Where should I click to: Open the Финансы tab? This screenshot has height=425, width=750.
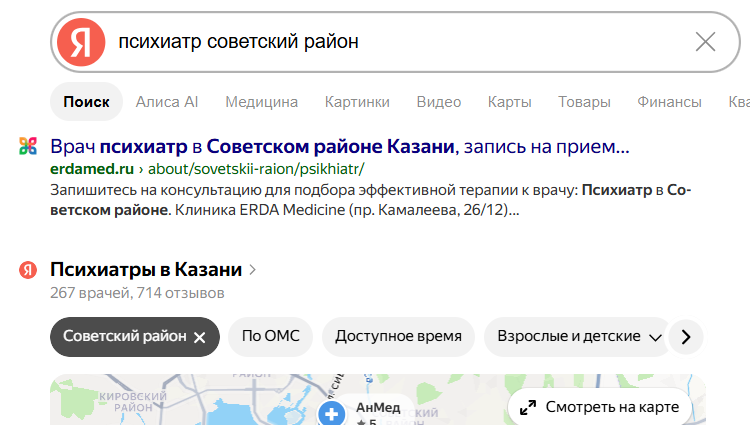[669, 101]
